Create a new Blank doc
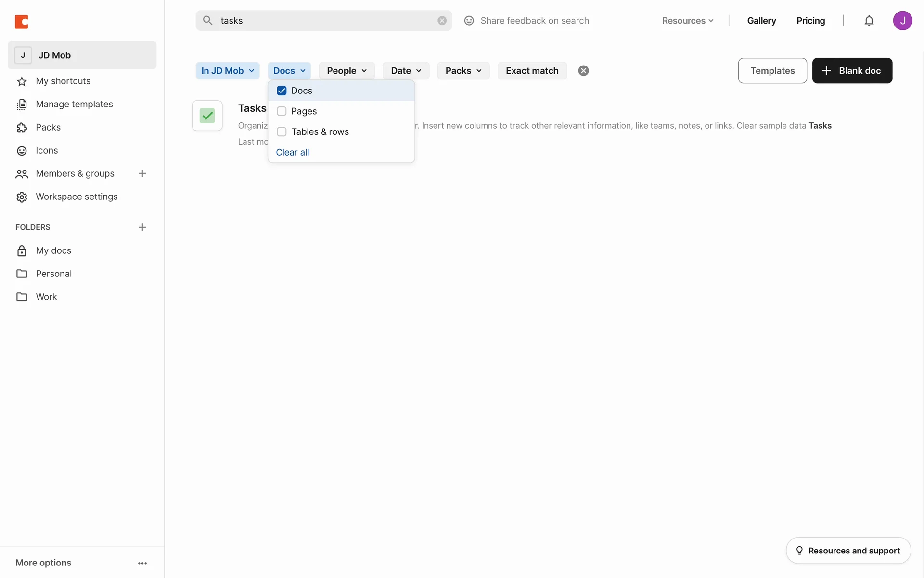This screenshot has height=578, width=924. [x=852, y=71]
